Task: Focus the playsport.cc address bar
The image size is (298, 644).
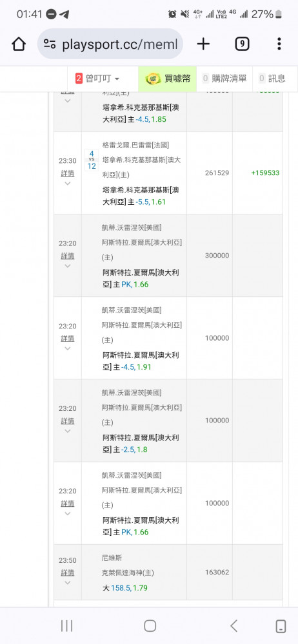Action: pos(110,44)
